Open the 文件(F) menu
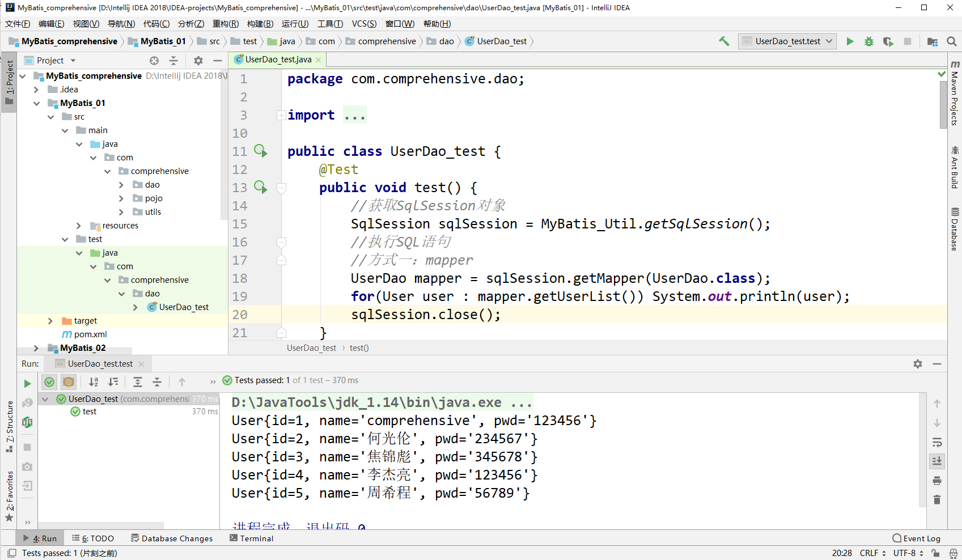 point(18,24)
